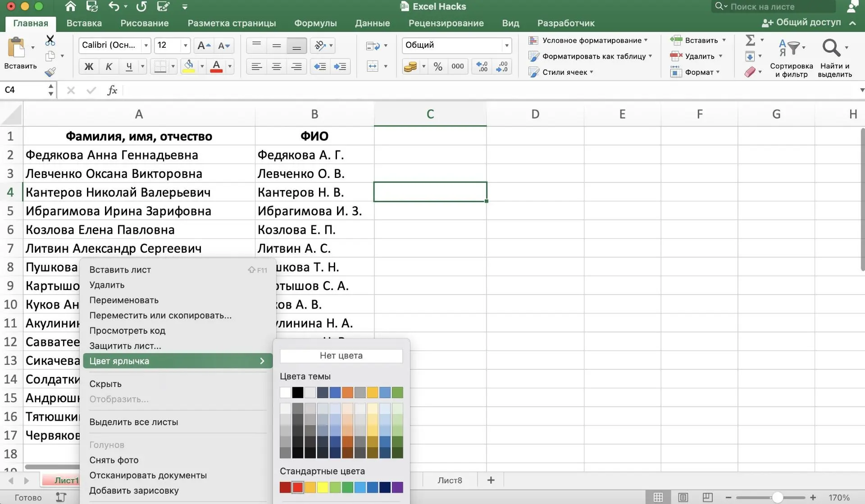Image resolution: width=865 pixels, height=504 pixels.
Task: Click the Cut scissors icon
Action: click(x=50, y=41)
